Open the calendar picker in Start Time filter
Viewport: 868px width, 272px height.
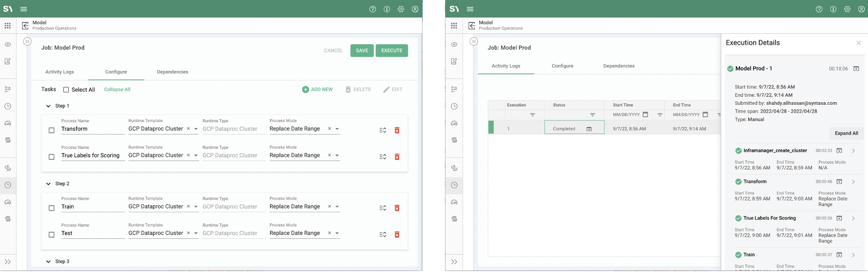645,115
